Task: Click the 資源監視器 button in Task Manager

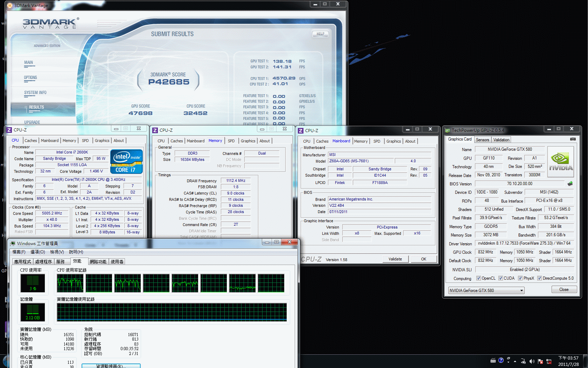Action: click(111, 366)
